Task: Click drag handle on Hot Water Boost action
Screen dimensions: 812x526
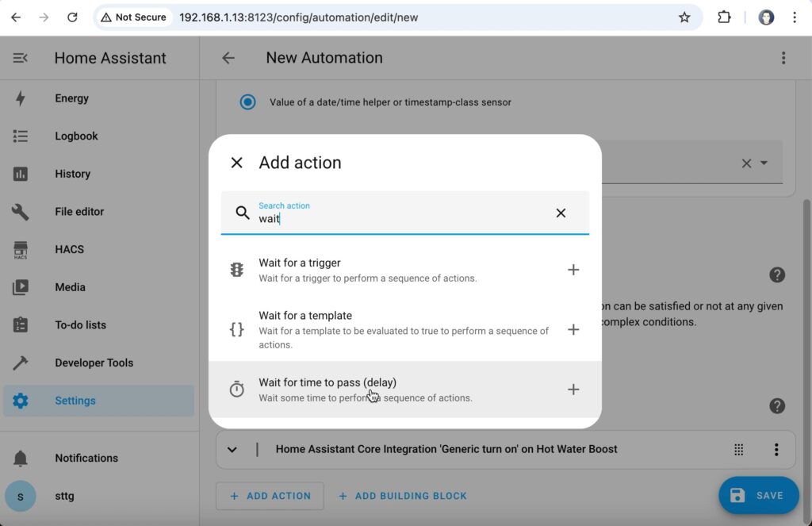Action: point(739,449)
